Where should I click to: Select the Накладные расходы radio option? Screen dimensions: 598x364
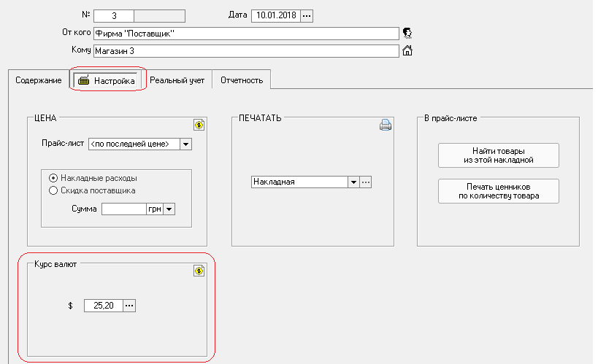53,178
